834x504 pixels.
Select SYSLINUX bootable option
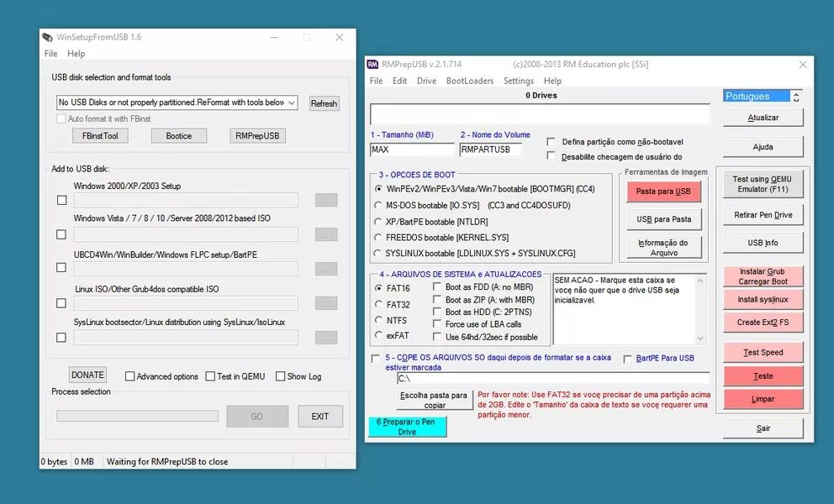[x=378, y=253]
